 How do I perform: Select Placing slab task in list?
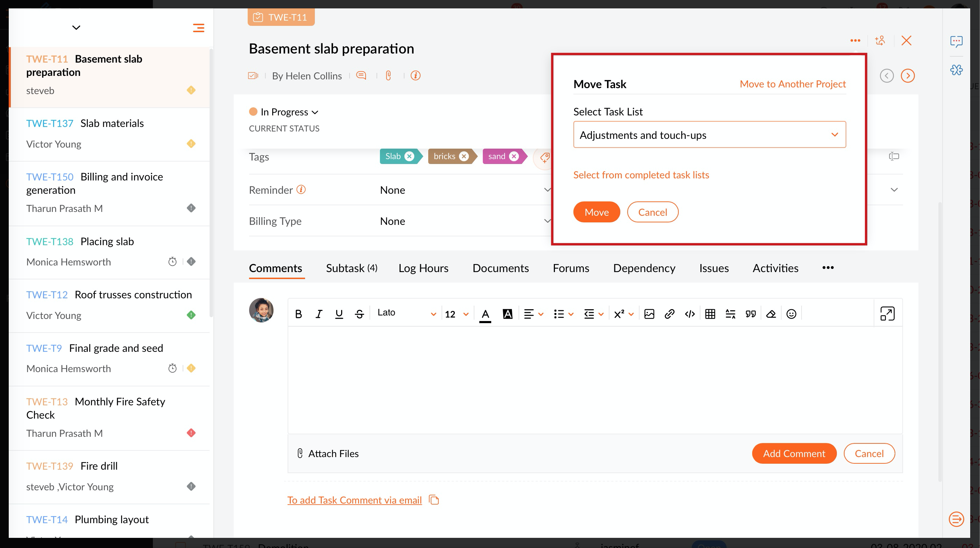[107, 242]
